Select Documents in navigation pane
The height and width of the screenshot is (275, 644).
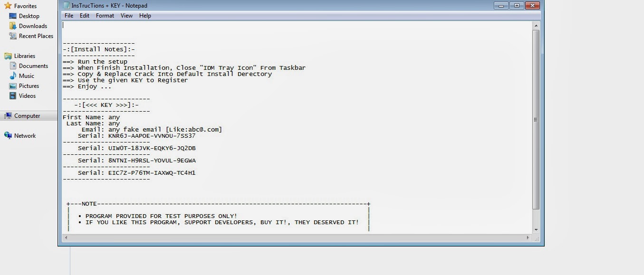point(33,66)
